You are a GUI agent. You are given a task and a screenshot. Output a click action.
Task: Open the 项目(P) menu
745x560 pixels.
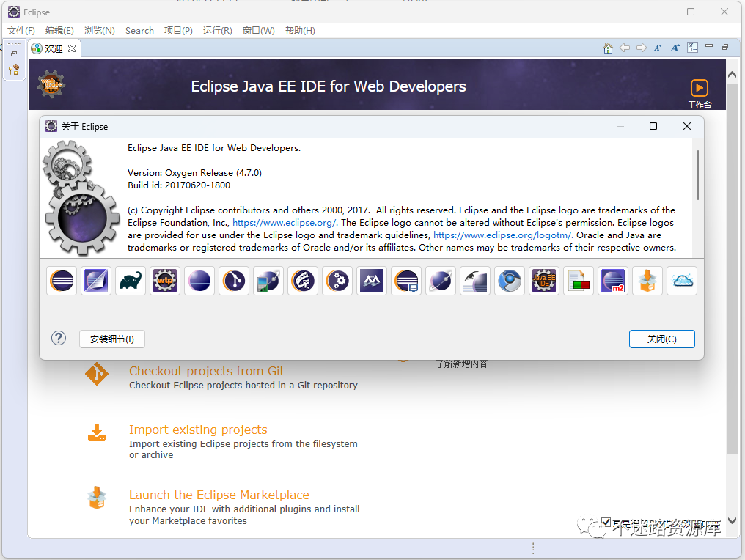pyautogui.click(x=178, y=31)
